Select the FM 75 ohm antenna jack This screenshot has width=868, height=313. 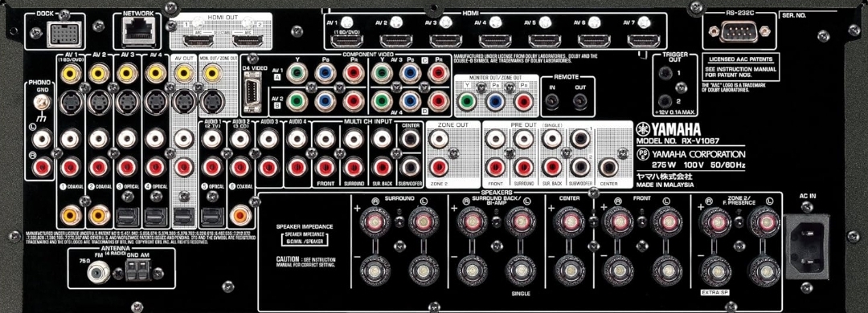coord(100,271)
